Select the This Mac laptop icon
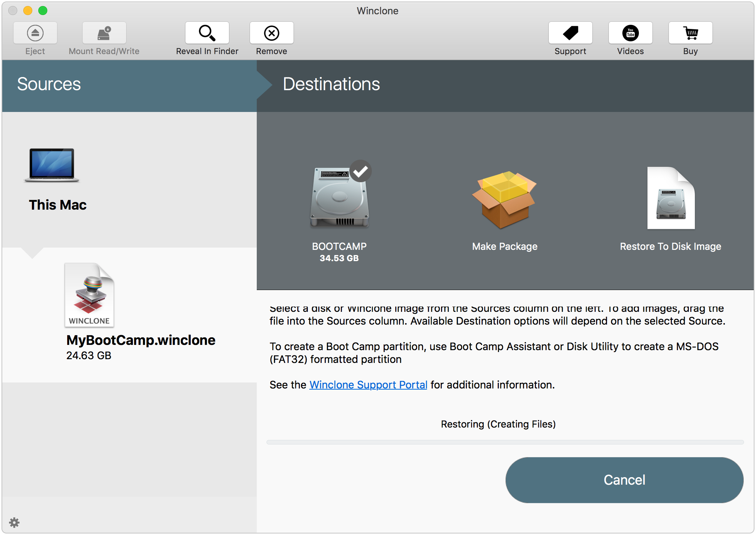The image size is (756, 535). (x=52, y=165)
